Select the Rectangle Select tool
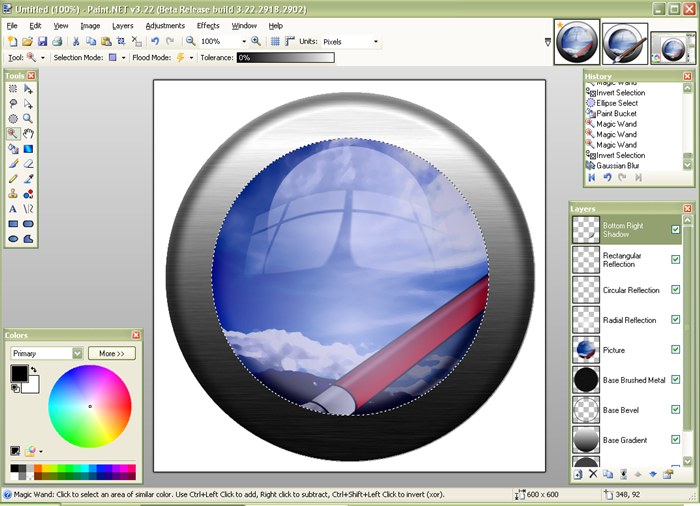This screenshot has height=506, width=700. [13, 89]
